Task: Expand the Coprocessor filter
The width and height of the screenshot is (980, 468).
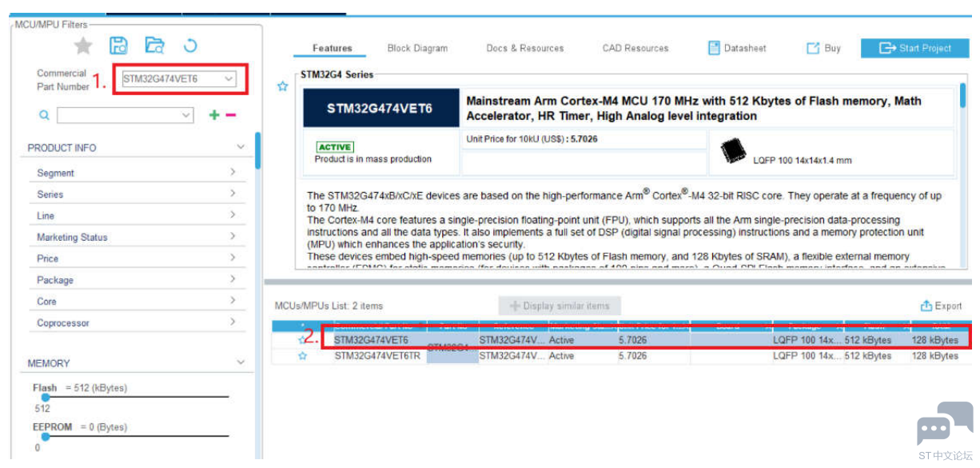Action: coord(233,322)
